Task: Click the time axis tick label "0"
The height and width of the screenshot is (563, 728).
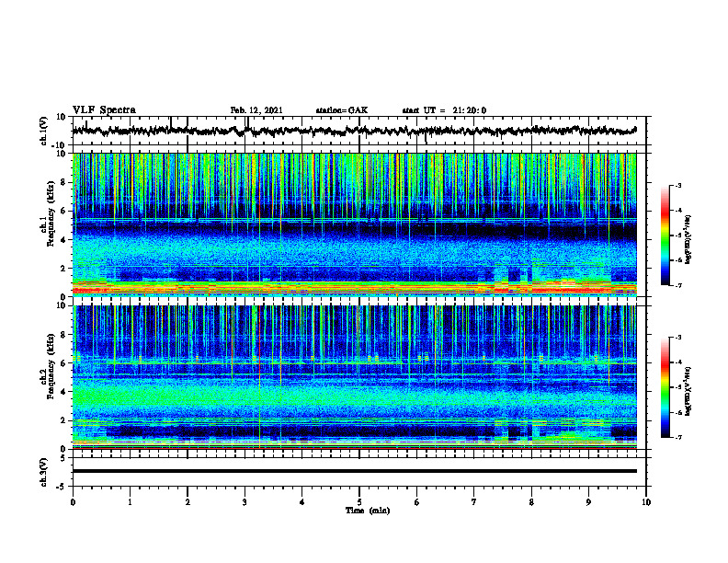Action: coord(73,502)
